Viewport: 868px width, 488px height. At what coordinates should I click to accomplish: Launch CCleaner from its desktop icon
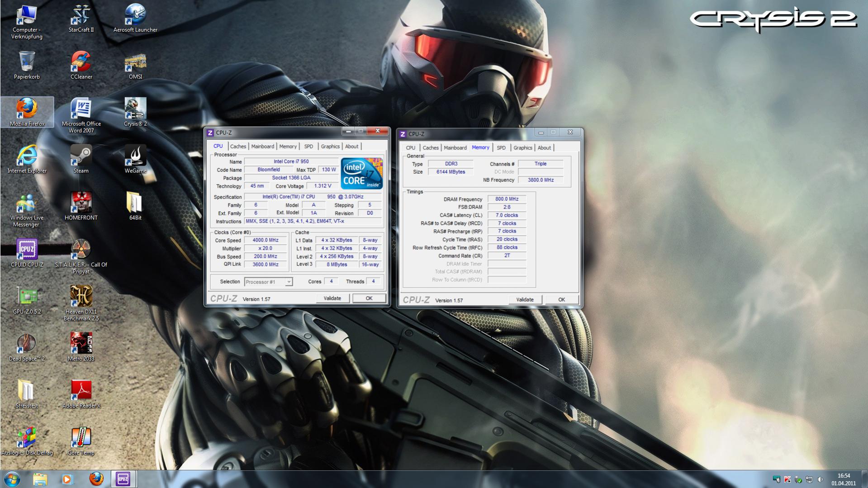pos(81,65)
